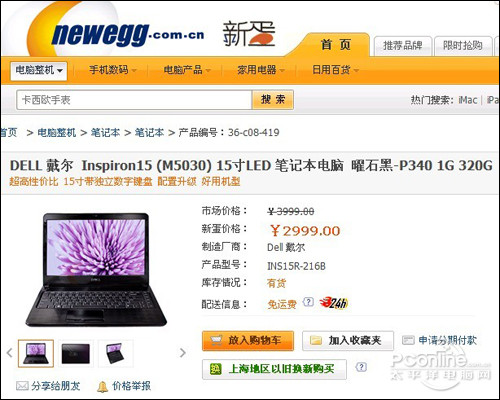Focus the search box showing 卡西欧手表
The width and height of the screenshot is (500, 400).
click(x=134, y=100)
